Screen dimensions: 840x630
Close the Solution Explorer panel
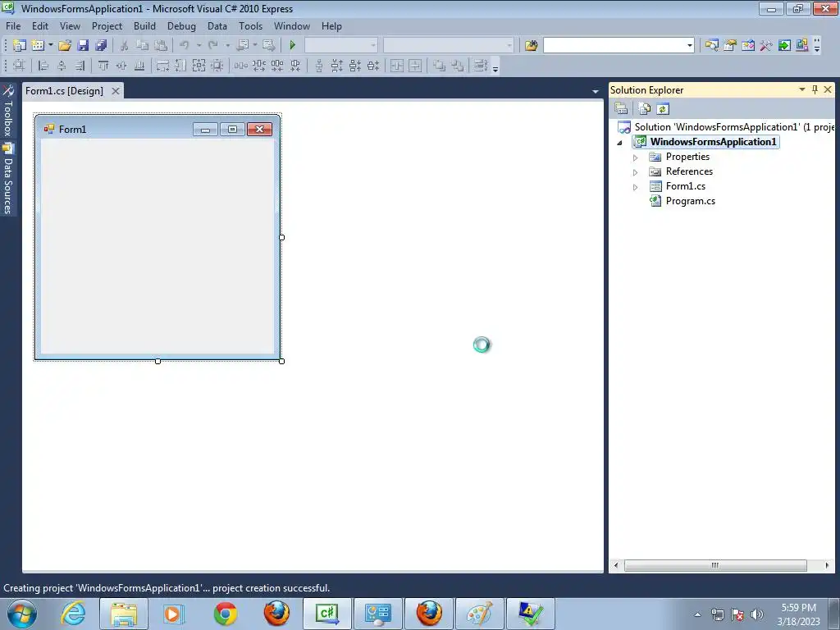coord(828,89)
